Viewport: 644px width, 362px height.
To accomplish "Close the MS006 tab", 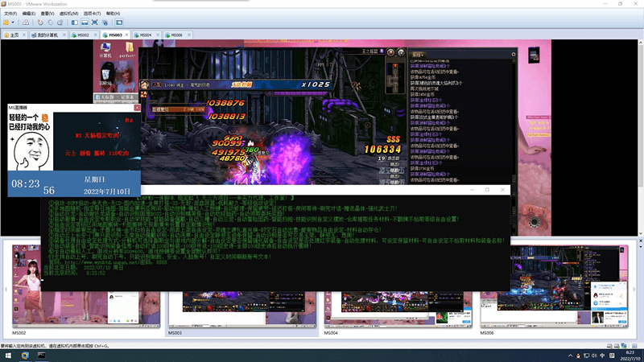I will 189,35.
